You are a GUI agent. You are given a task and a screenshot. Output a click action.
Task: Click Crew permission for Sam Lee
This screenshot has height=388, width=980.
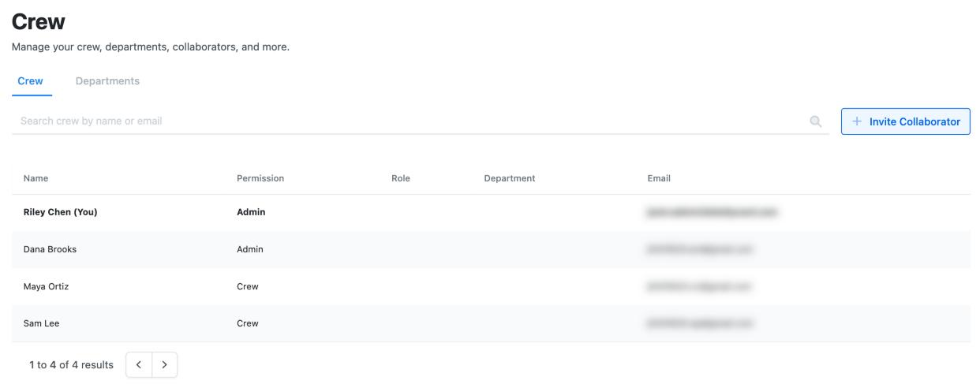[248, 323]
